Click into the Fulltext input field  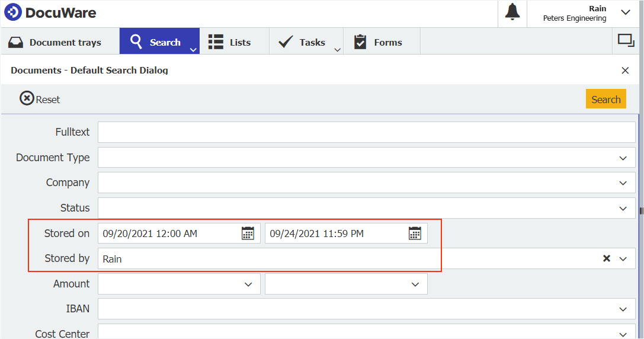click(366, 132)
